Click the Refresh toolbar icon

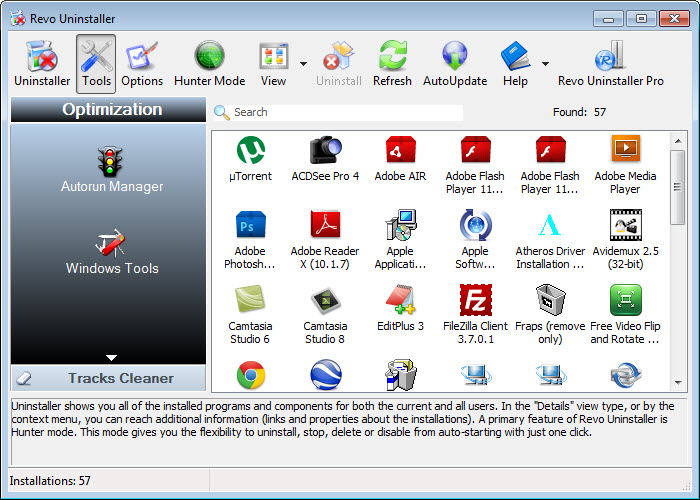pos(392,64)
